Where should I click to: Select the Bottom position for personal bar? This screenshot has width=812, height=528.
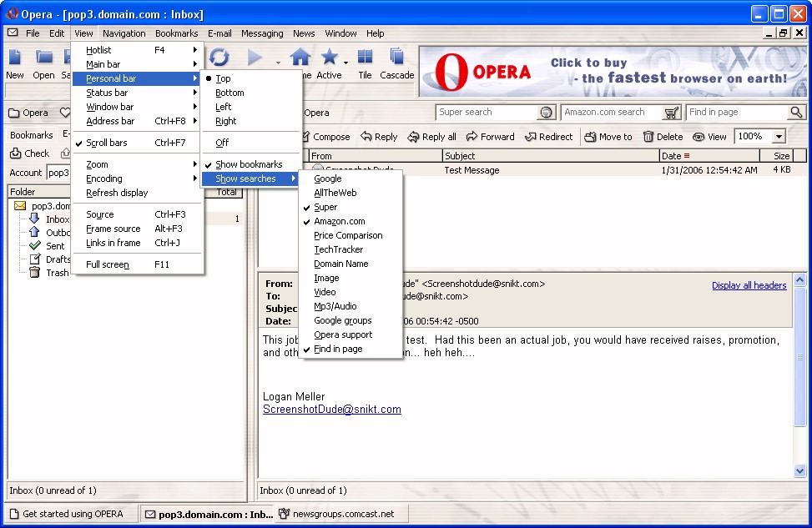click(229, 93)
